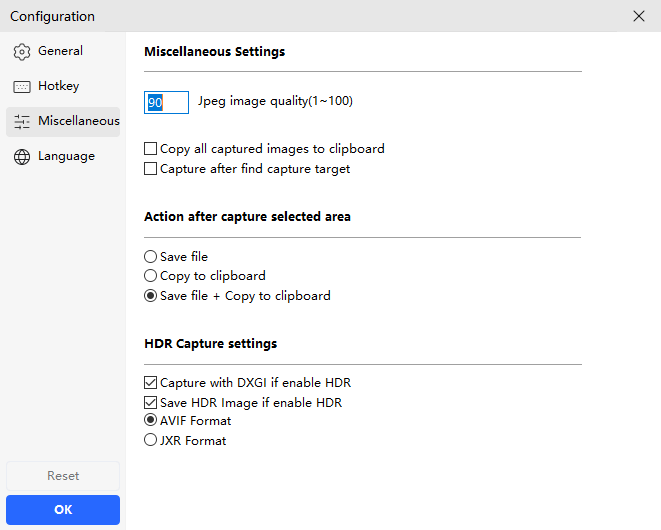Select the Miscellaneous tab label
Image resolution: width=661 pixels, height=530 pixels.
[x=78, y=122]
